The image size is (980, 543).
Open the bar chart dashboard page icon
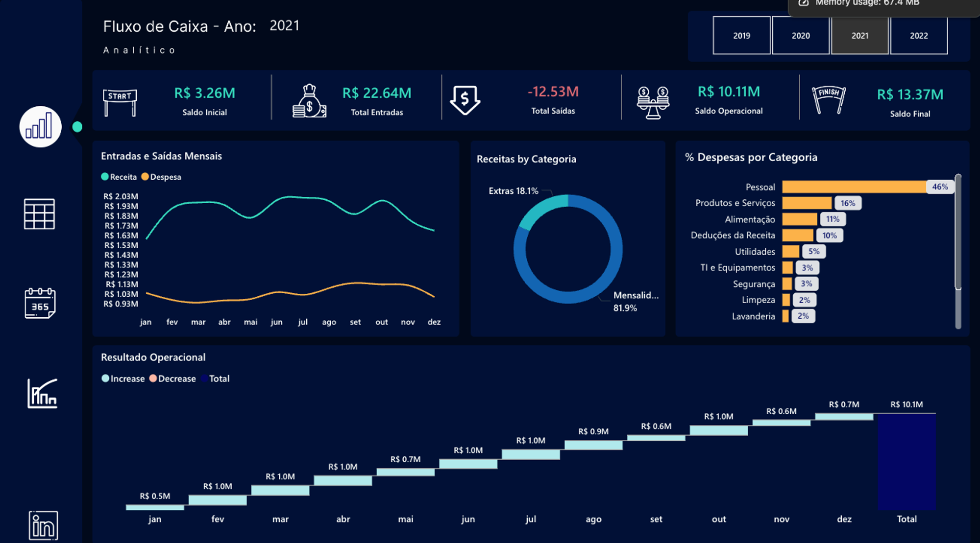pos(40,127)
